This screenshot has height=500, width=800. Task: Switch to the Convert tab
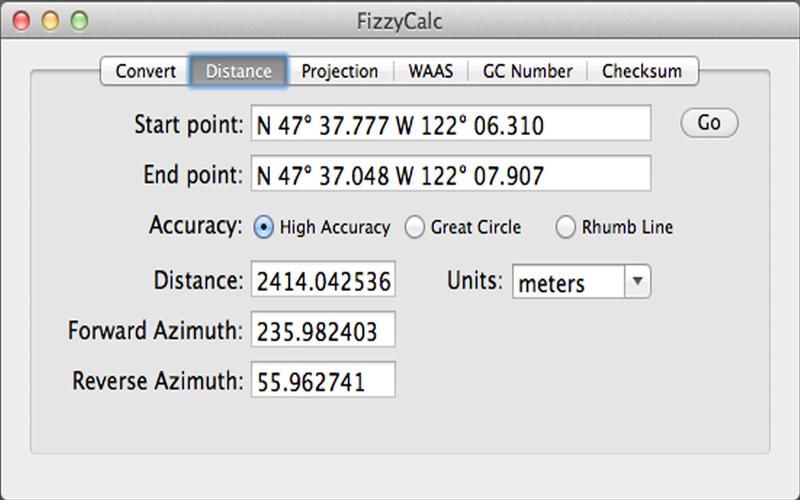click(x=145, y=71)
